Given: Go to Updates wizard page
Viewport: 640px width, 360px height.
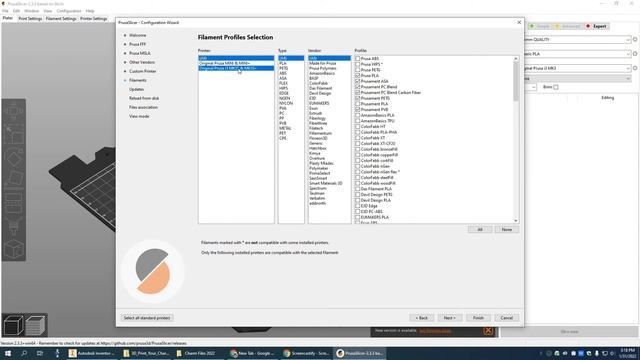Looking at the screenshot, I should [x=136, y=89].
